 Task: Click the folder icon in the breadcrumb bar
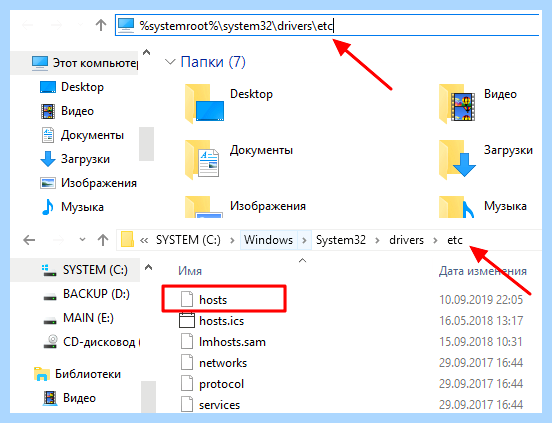[x=127, y=240]
